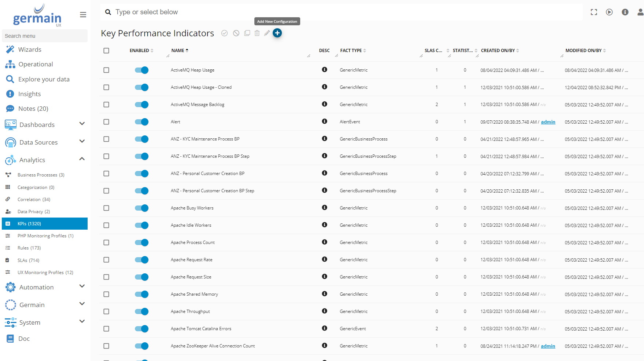
Task: Open the user profile icon
Action: coord(640,12)
